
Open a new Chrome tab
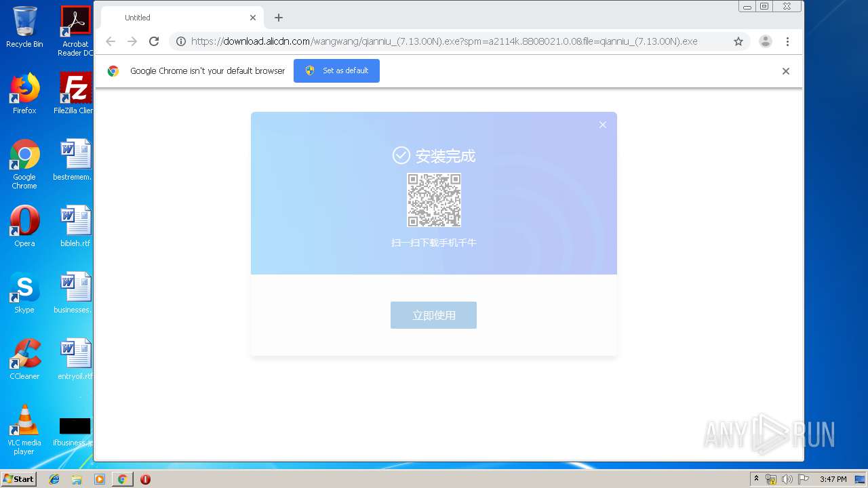(x=279, y=18)
